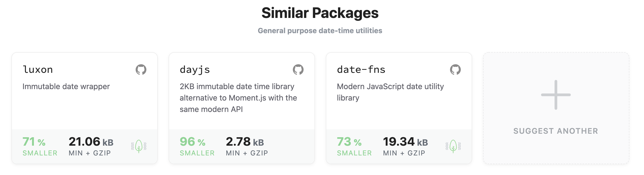Open luxon GitHub repository icon
Viewport: 644px width, 175px height.
pyautogui.click(x=141, y=70)
